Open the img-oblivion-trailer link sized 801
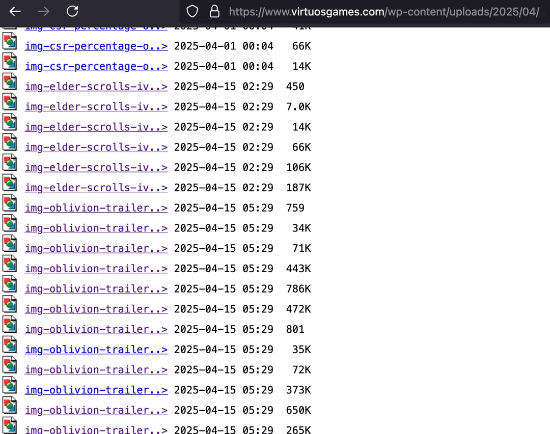Screen dimensions: 550x434 tap(96, 329)
